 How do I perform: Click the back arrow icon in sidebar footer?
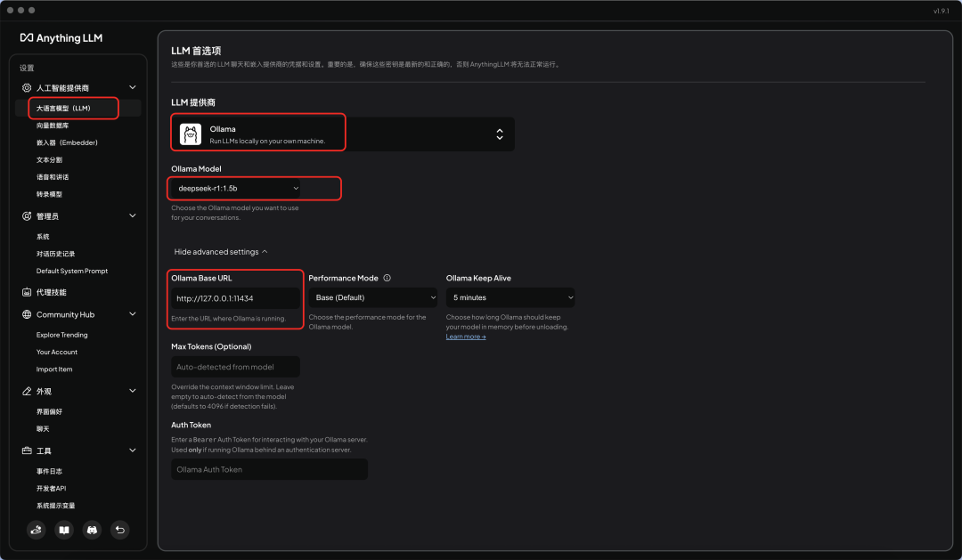[x=120, y=530]
